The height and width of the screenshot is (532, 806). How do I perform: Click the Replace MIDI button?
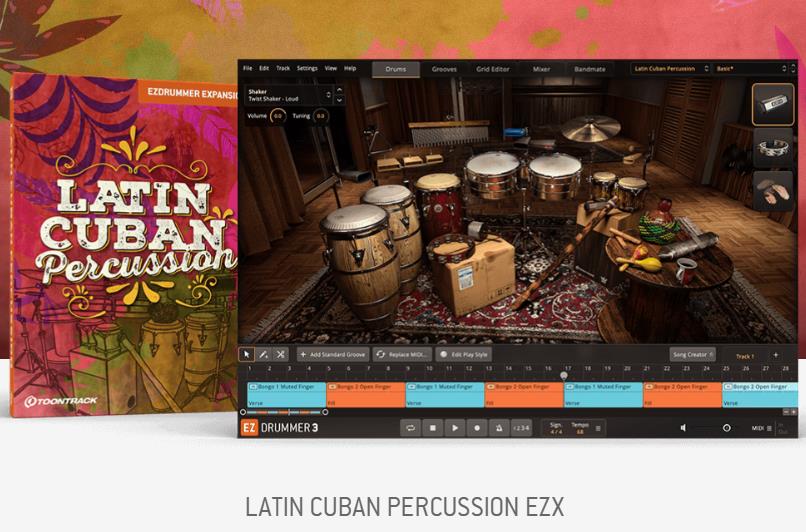coord(402,355)
